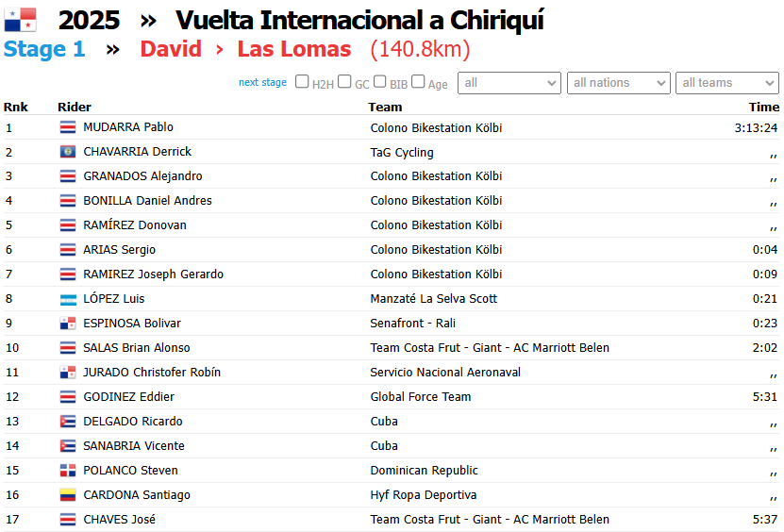The width and height of the screenshot is (784, 532).
Task: Click the flag beside RAMÍREZ Donovan
Action: [68, 225]
